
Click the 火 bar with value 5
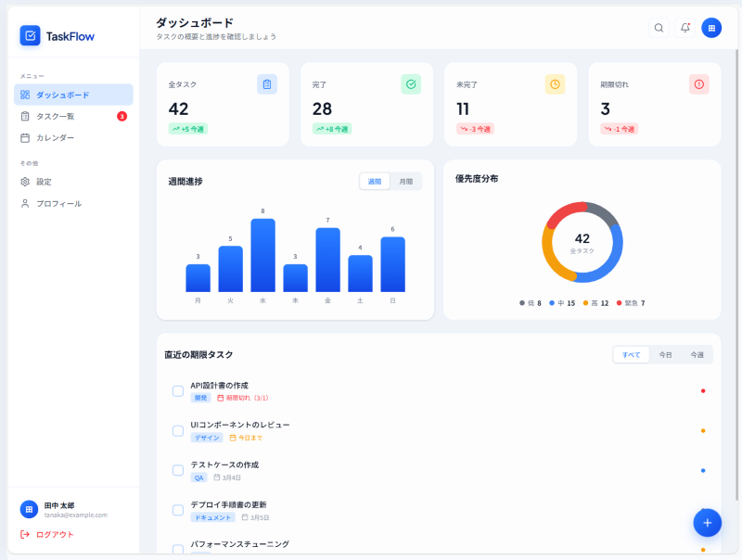click(x=230, y=269)
